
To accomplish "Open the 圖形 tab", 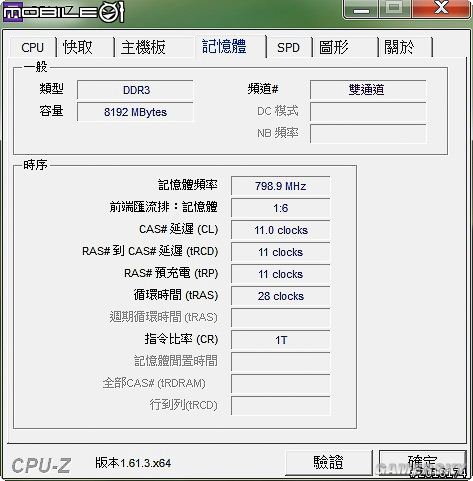I will 345,47.
